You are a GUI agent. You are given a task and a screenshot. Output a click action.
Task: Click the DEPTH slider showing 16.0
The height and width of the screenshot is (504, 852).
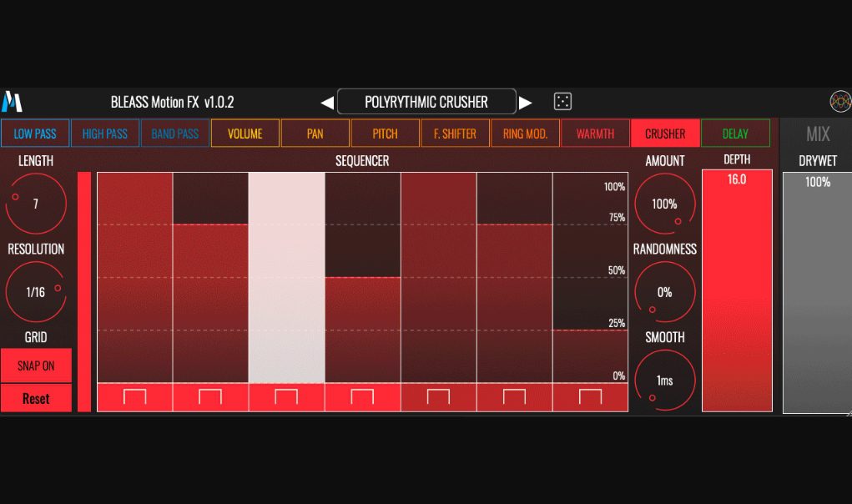coord(737,290)
